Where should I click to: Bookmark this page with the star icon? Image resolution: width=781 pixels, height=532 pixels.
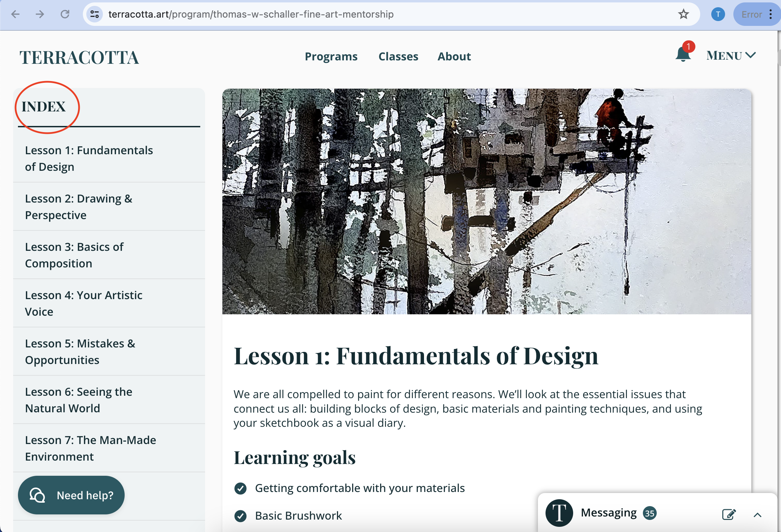coord(683,14)
